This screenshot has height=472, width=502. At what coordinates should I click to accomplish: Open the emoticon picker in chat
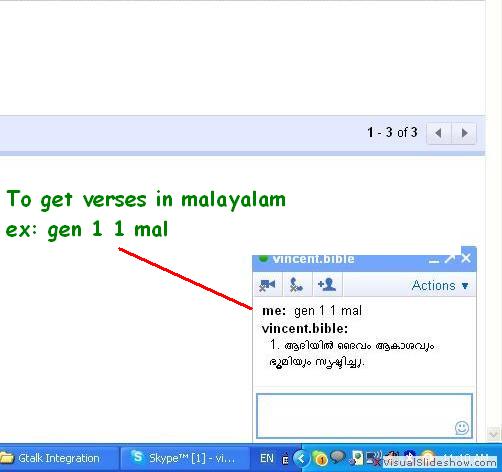click(x=462, y=427)
